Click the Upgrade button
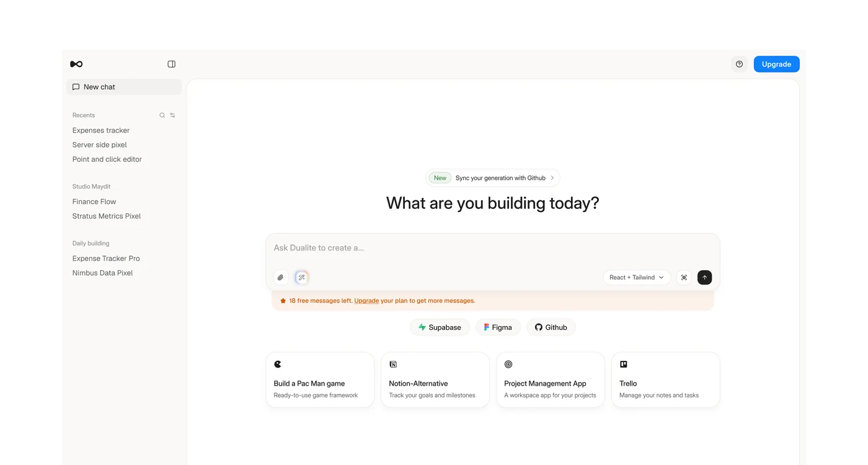 coord(776,64)
